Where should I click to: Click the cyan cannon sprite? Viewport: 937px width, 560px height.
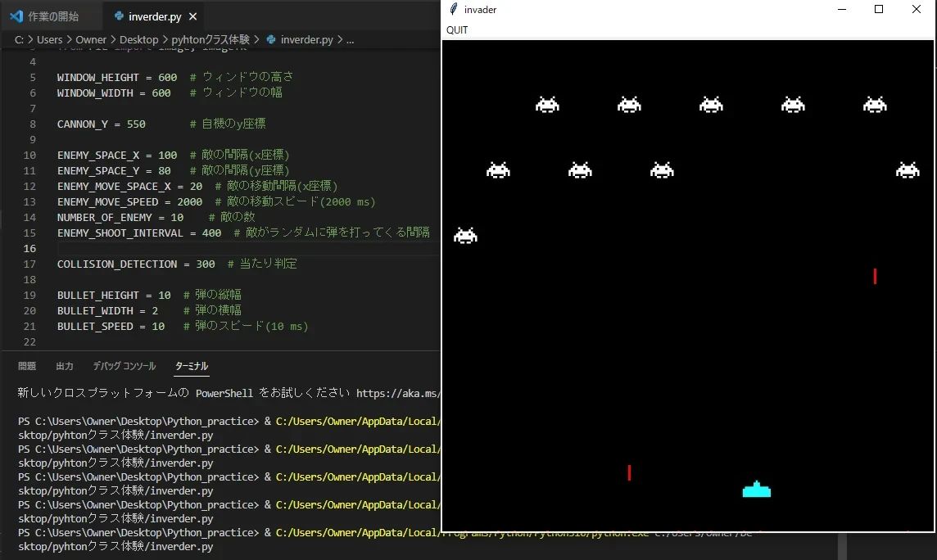(756, 490)
